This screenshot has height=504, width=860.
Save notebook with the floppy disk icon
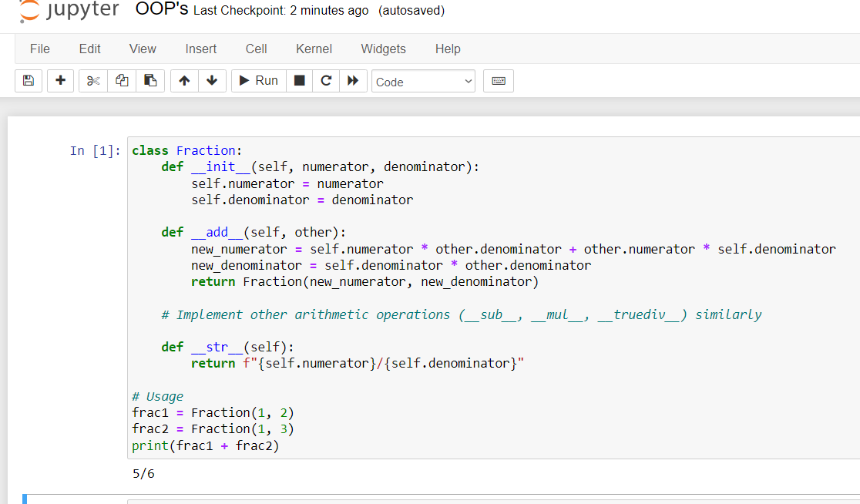pyautogui.click(x=29, y=81)
